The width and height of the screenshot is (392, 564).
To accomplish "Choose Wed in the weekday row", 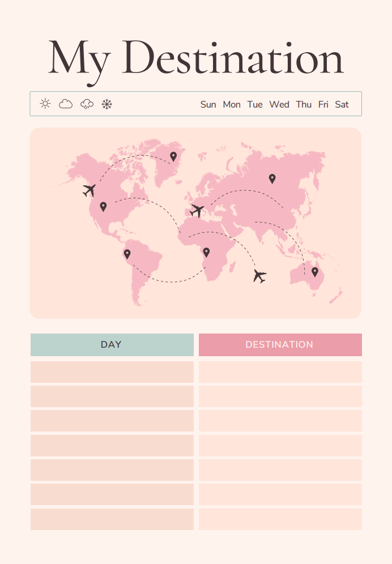I will pos(279,104).
